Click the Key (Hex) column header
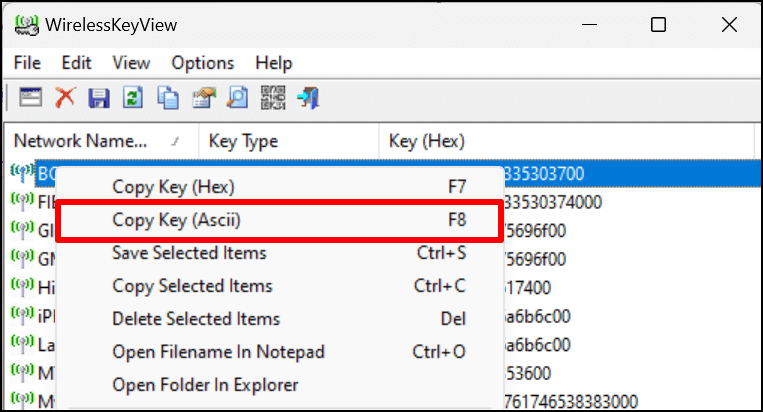763x412 pixels. coord(427,141)
